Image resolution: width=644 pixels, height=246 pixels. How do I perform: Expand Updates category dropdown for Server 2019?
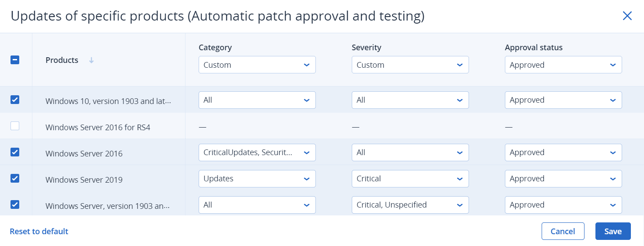tap(257, 179)
